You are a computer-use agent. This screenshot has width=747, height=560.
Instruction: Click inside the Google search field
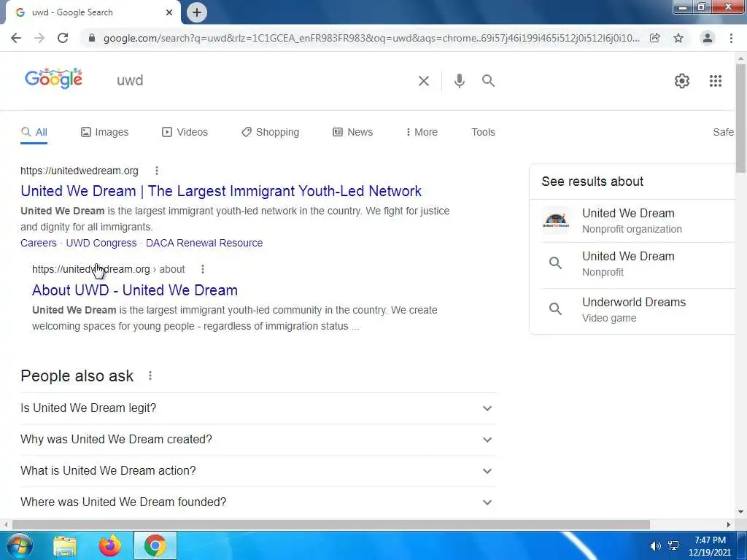tap(262, 80)
